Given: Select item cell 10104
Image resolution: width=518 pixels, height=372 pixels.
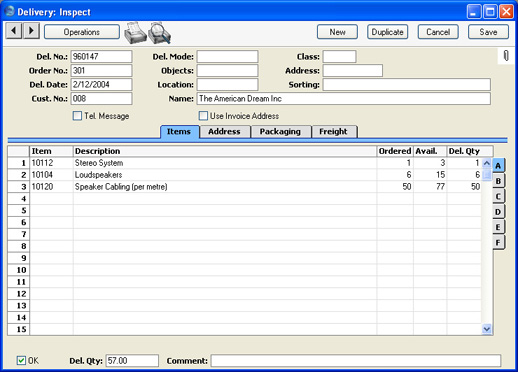Looking at the screenshot, I should (x=51, y=175).
